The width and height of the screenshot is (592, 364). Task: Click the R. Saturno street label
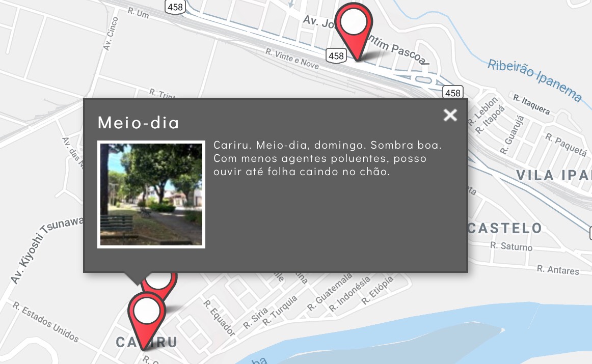tap(510, 246)
